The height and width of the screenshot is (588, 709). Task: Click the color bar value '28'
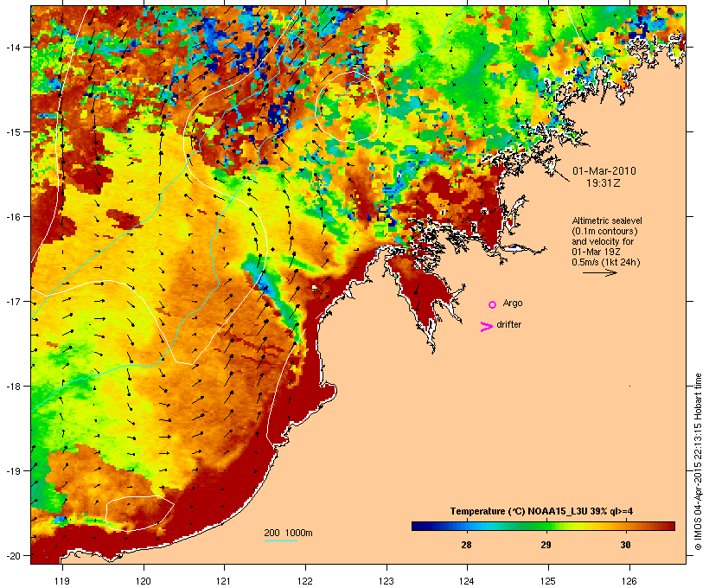click(466, 545)
